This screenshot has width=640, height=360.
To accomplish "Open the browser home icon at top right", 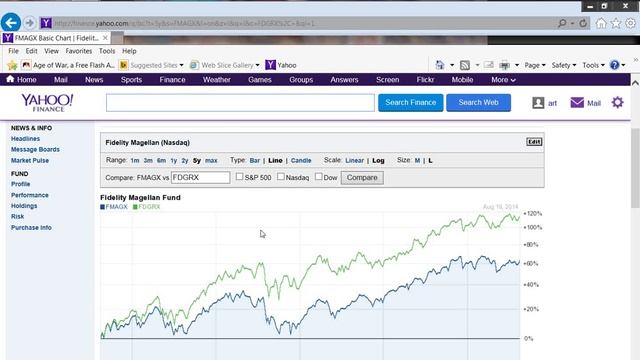I will click(x=601, y=23).
